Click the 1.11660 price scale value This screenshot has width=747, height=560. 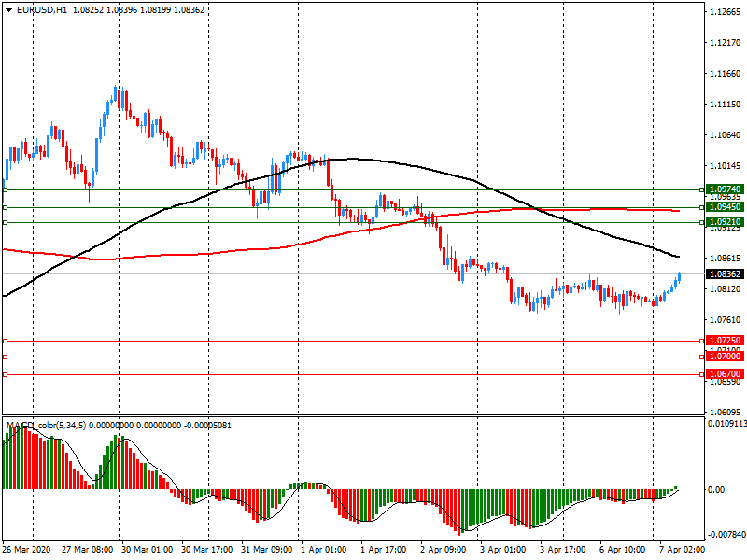click(x=726, y=74)
